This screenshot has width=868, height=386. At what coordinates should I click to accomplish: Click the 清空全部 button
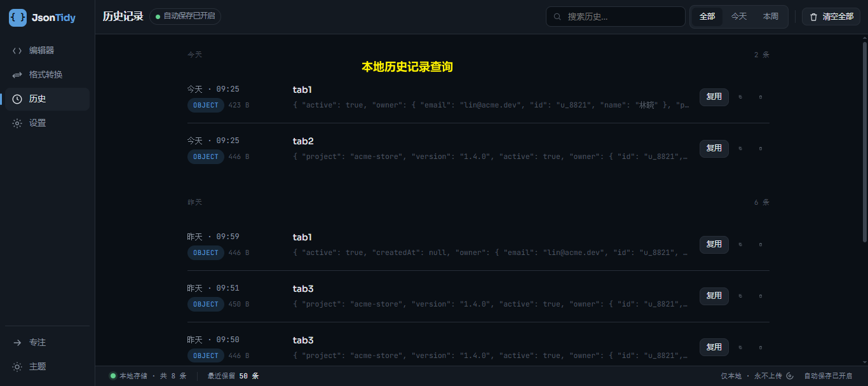click(831, 17)
